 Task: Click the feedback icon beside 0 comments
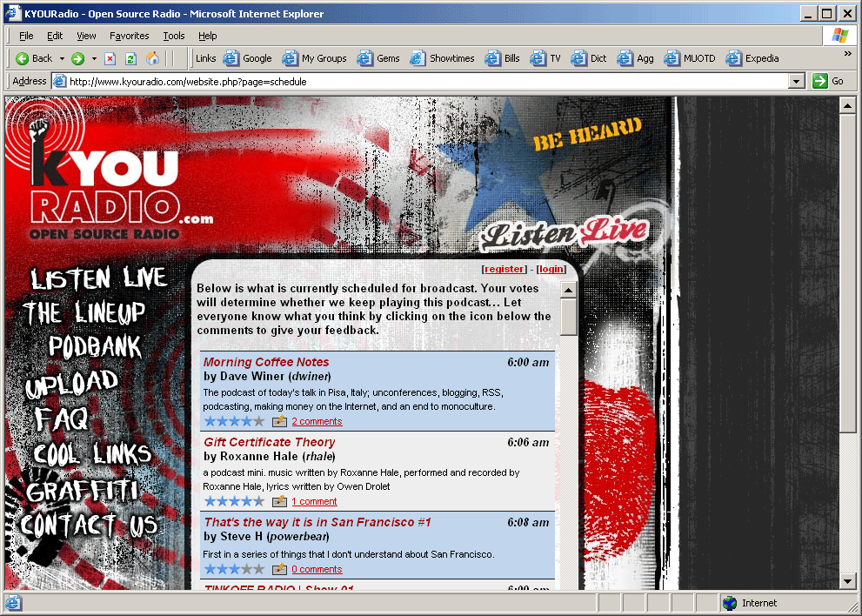[279, 569]
